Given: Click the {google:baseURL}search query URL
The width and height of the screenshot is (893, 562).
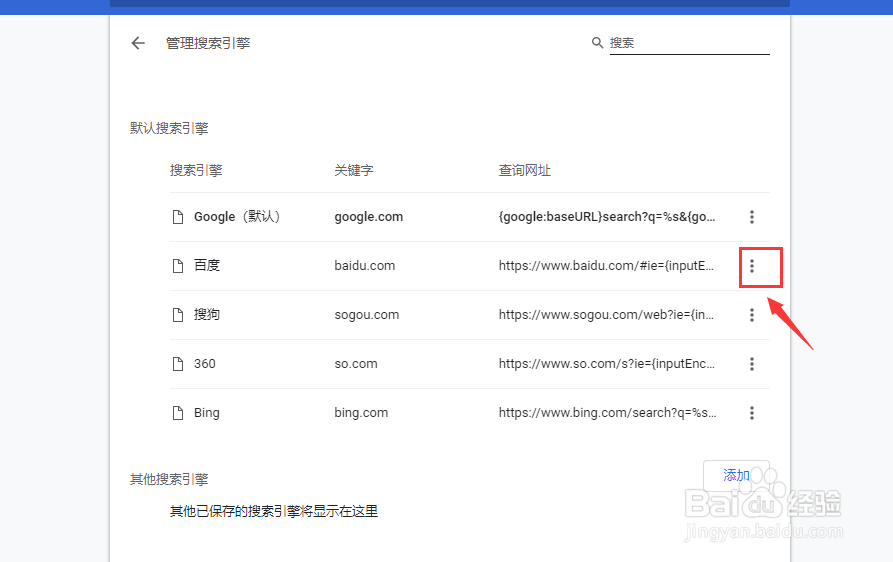Looking at the screenshot, I should [607, 217].
